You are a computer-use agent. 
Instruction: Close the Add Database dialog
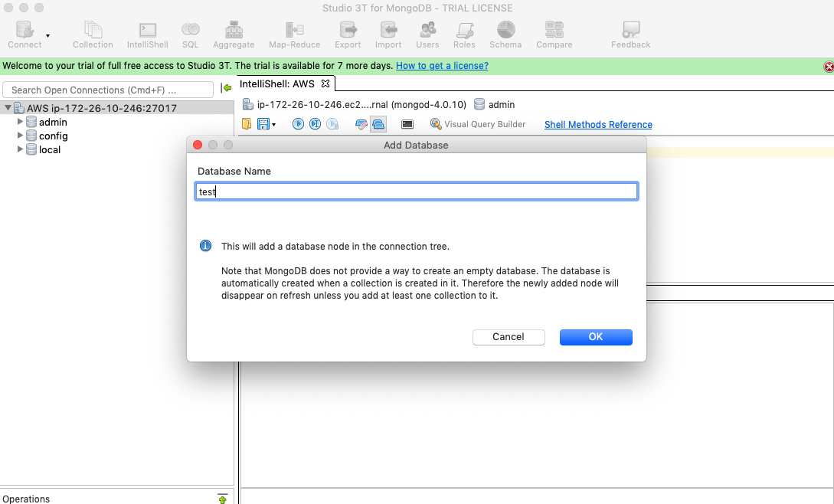tap(198, 145)
